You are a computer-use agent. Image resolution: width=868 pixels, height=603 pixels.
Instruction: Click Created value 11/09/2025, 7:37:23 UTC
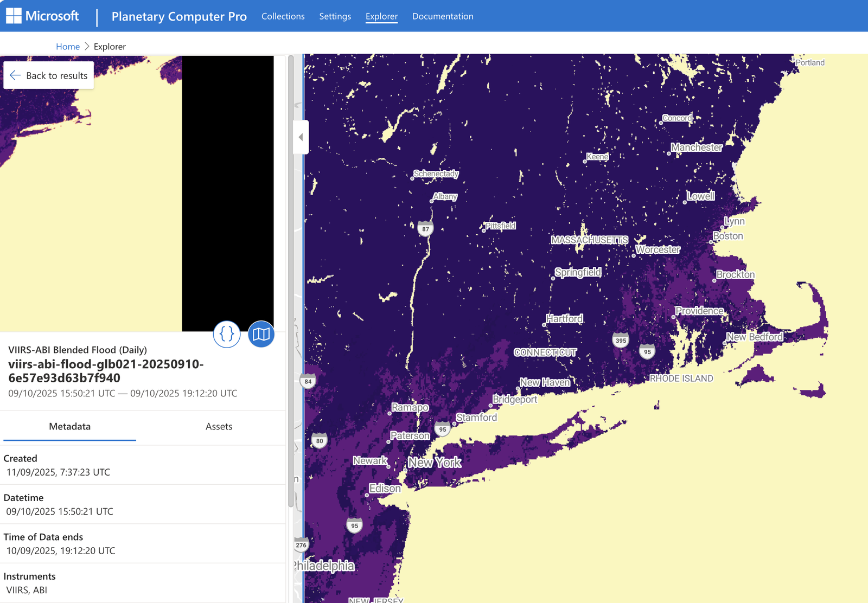[58, 472]
